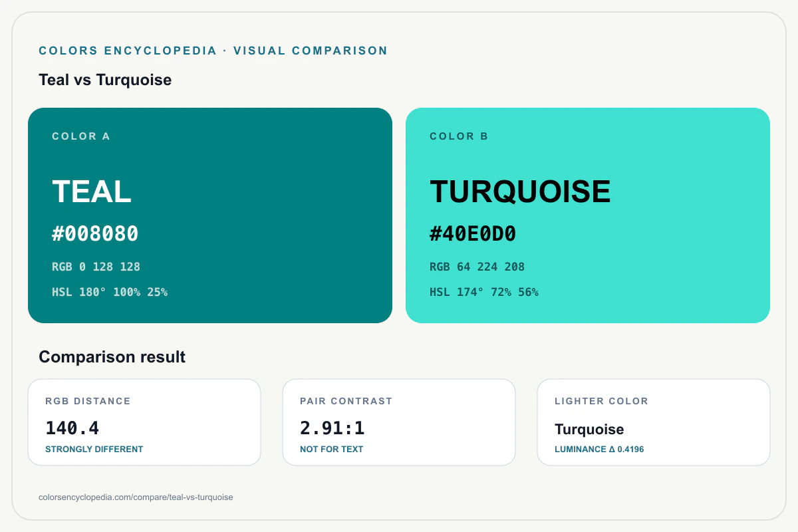Click the Teal color swatch card

(210, 215)
